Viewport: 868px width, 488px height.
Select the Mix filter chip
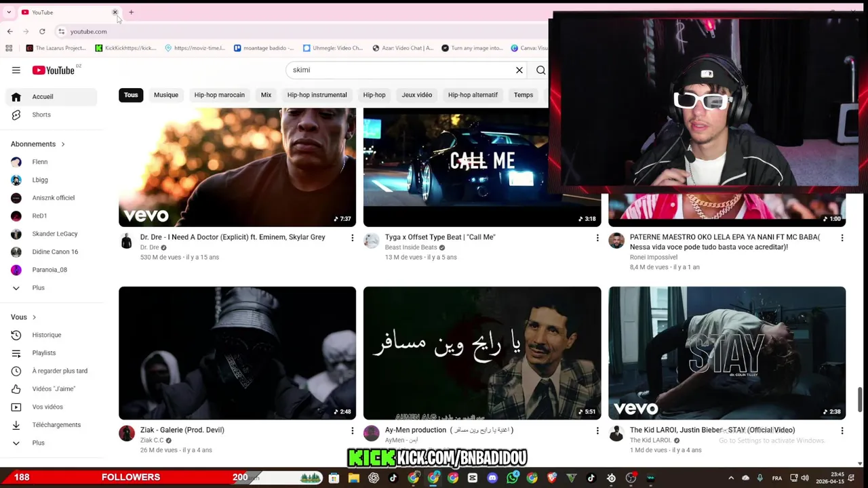266,95
